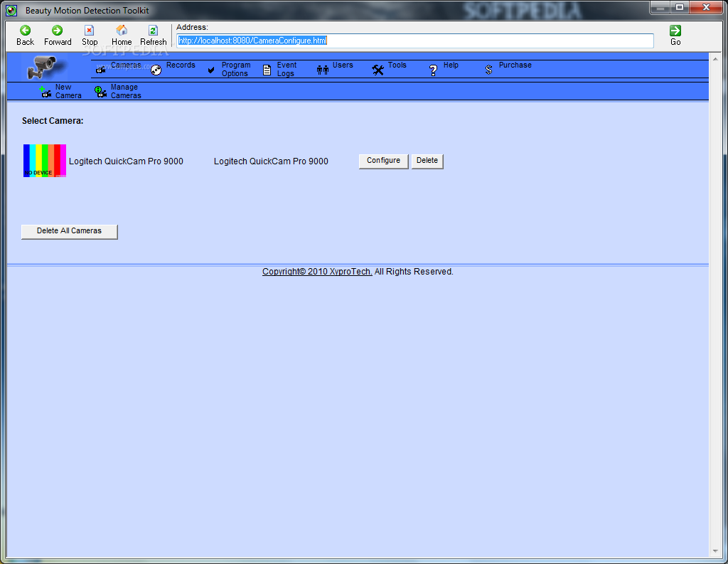
Task: Maximize the Beauty Motion Detection Toolkit window
Action: tap(679, 7)
